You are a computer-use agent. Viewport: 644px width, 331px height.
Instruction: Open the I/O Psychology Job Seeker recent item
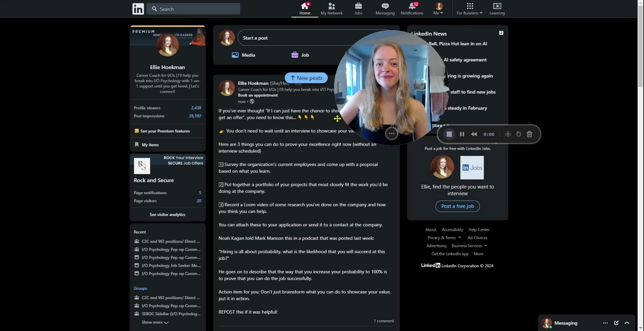[x=167, y=265]
